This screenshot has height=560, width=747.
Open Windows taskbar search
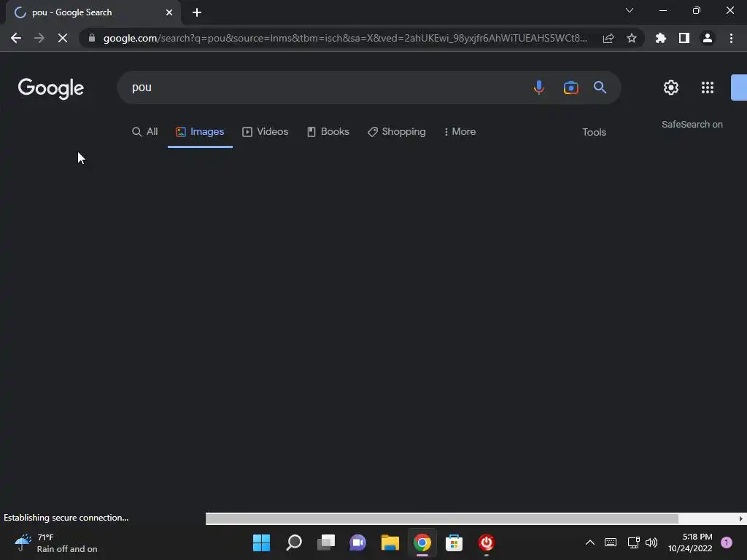(x=294, y=542)
